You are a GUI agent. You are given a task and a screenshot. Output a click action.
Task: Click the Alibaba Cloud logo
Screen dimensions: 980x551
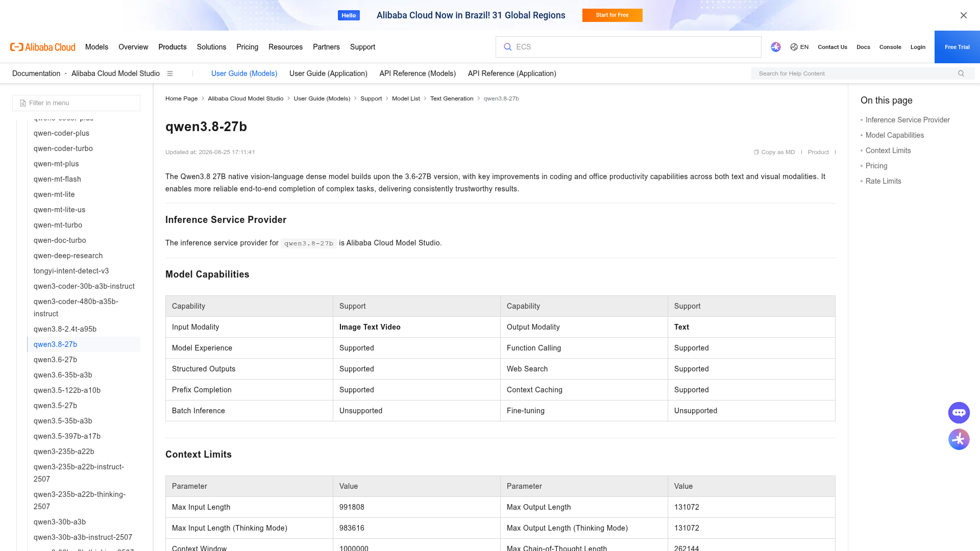(x=43, y=47)
